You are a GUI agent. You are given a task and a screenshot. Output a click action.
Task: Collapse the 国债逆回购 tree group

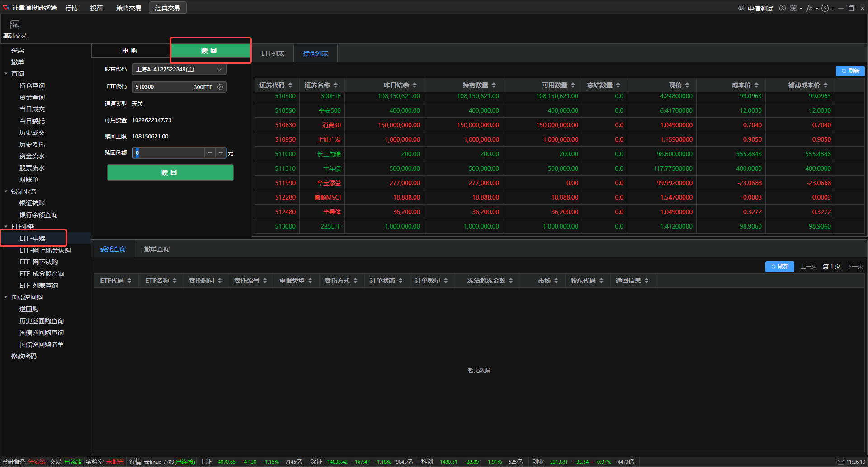pyautogui.click(x=6, y=297)
